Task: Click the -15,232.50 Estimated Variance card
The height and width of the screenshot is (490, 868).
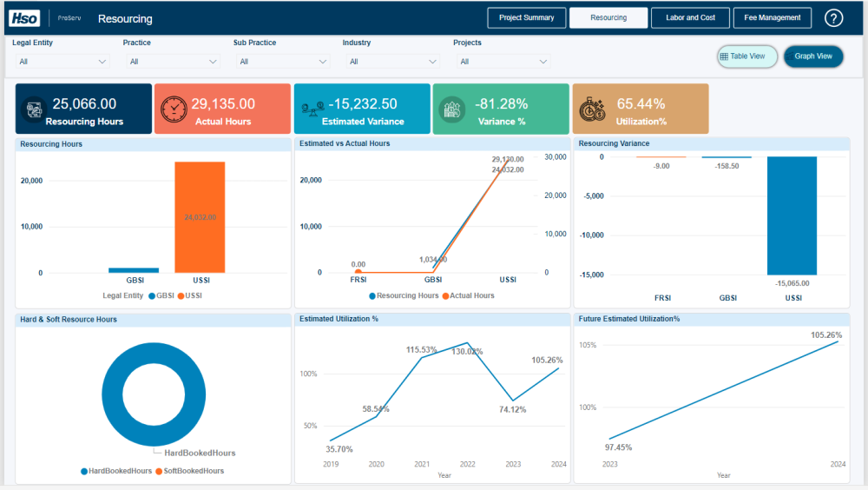Action: (362, 109)
